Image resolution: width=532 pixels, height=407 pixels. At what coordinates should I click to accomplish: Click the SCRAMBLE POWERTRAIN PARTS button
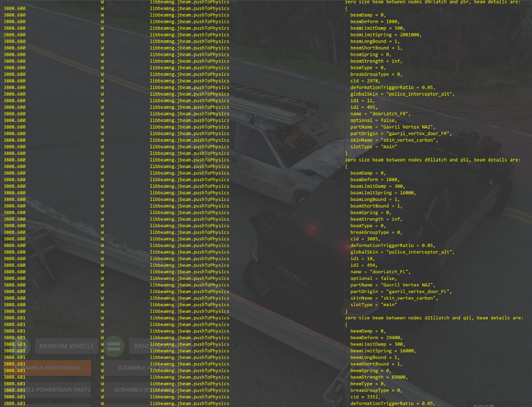(x=47, y=389)
